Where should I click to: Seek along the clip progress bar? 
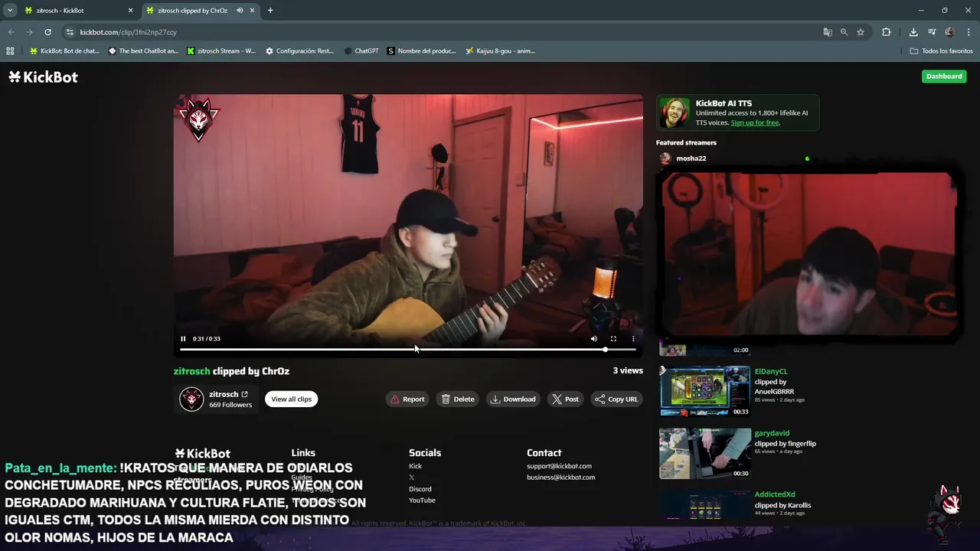tap(408, 350)
